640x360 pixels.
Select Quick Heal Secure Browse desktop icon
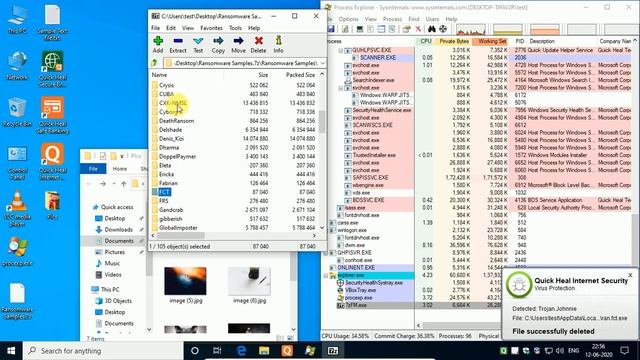pos(52,69)
